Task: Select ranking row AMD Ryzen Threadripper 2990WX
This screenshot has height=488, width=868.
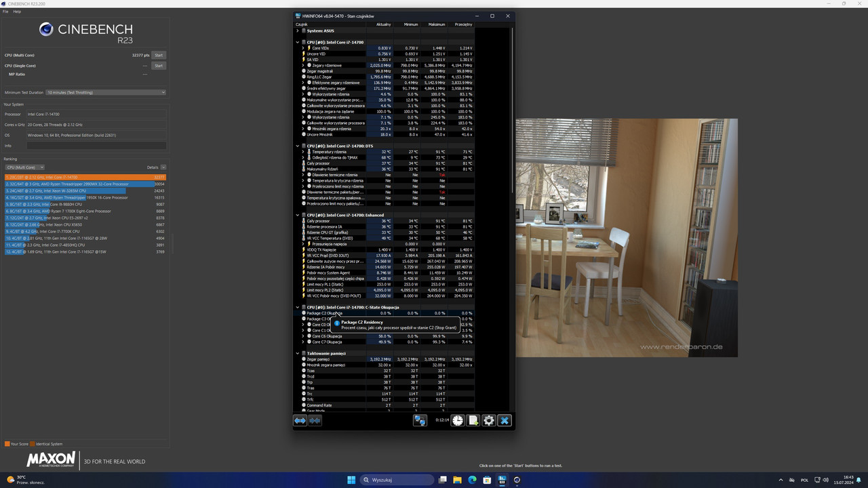Action: coord(85,184)
